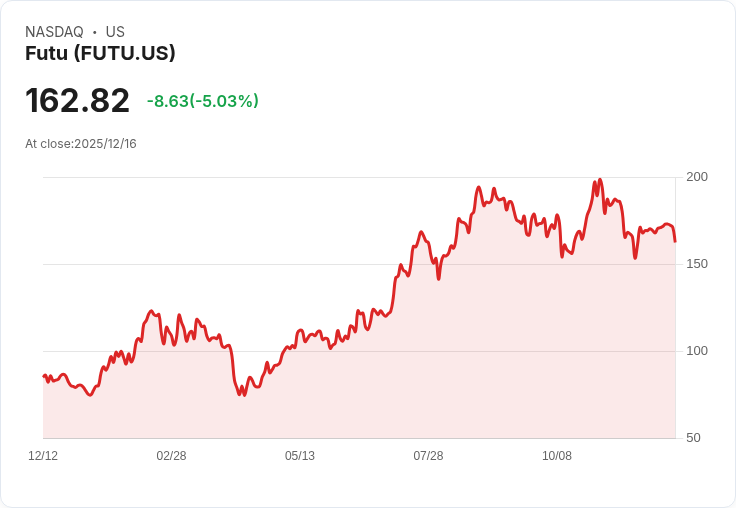Click the -8.63(-5.03%) price change
736x508 pixels.
tap(203, 101)
